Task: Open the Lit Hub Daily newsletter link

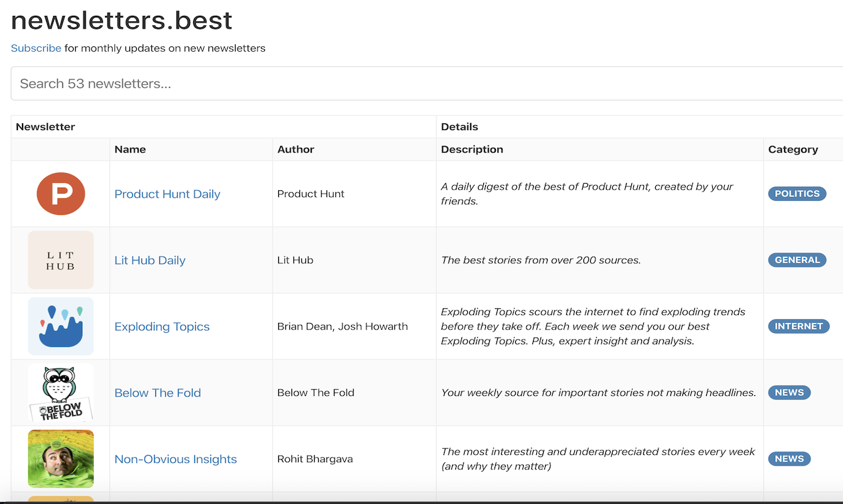Action: [149, 260]
